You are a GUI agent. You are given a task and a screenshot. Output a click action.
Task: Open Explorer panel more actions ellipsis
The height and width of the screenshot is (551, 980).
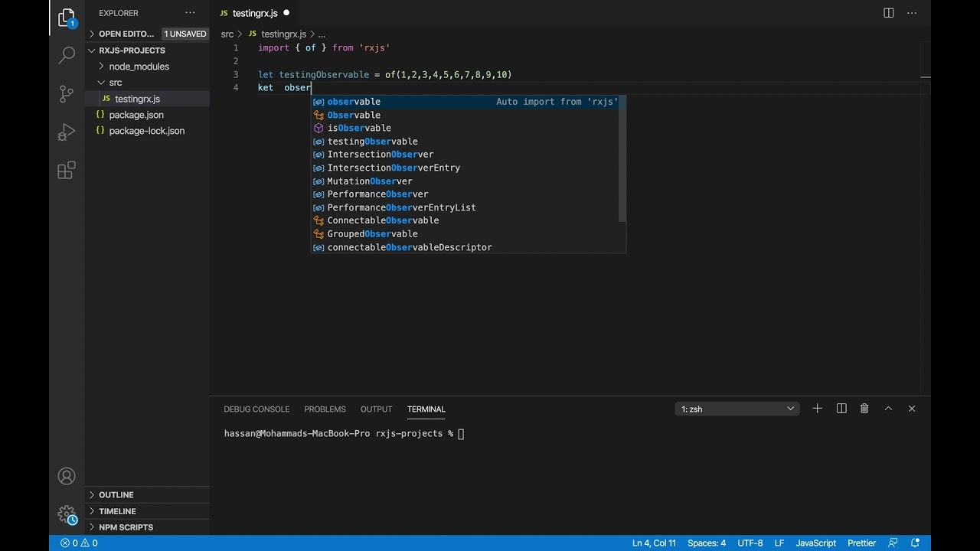click(190, 13)
